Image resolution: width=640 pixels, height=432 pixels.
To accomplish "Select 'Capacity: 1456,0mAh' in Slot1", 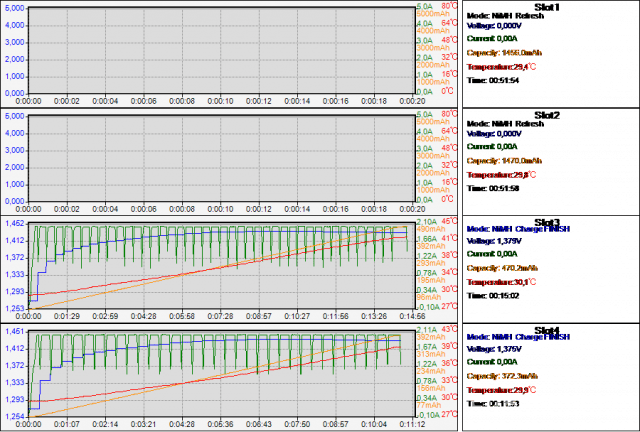I will [x=504, y=53].
